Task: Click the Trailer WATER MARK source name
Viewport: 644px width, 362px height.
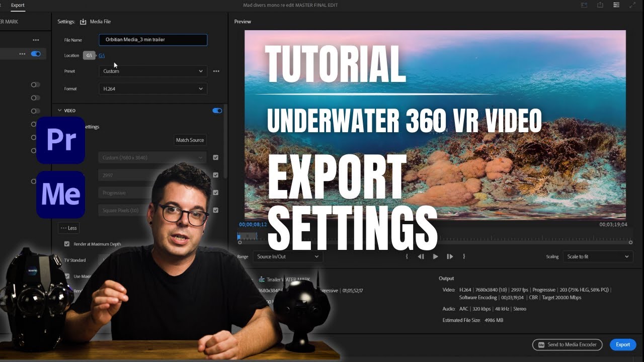Action: coord(288,280)
